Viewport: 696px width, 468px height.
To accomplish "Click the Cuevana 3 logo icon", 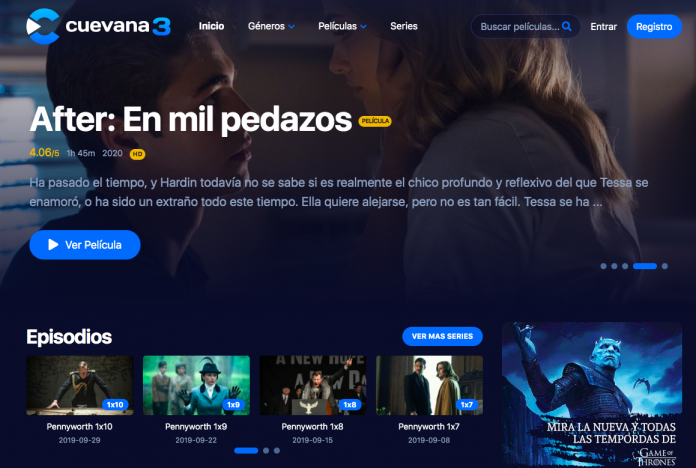I will point(43,26).
